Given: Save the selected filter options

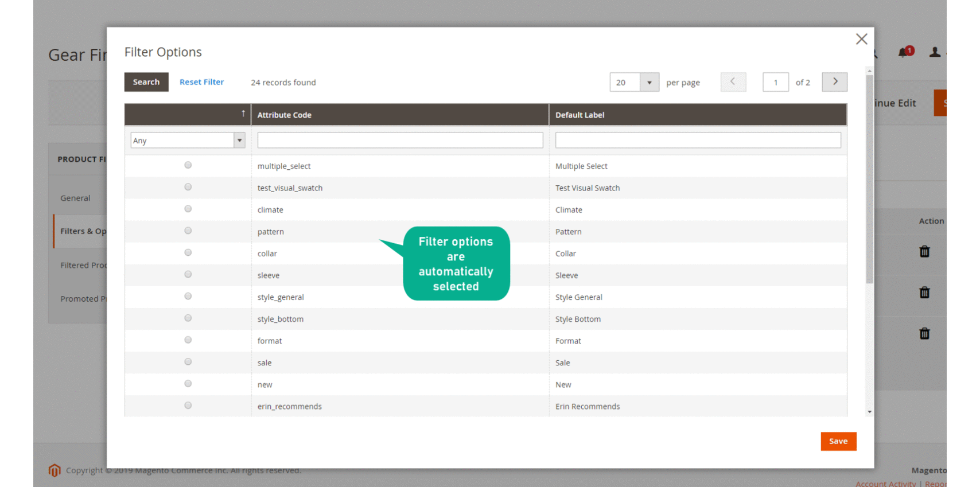Looking at the screenshot, I should click(838, 441).
